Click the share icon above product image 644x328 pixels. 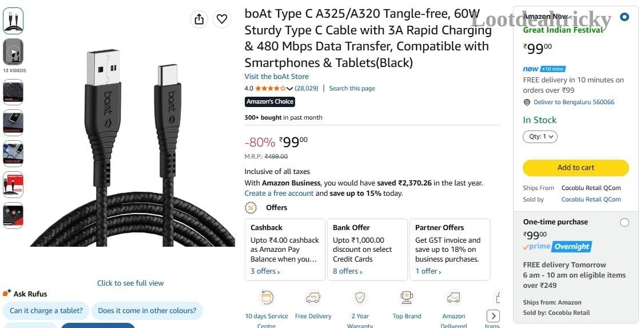pos(199,19)
